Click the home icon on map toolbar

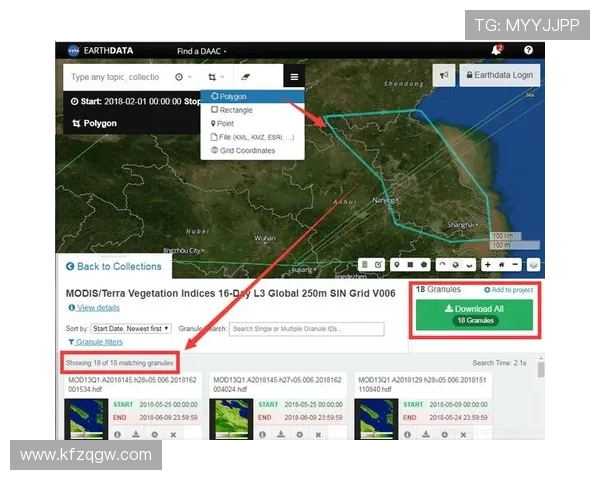[501, 265]
